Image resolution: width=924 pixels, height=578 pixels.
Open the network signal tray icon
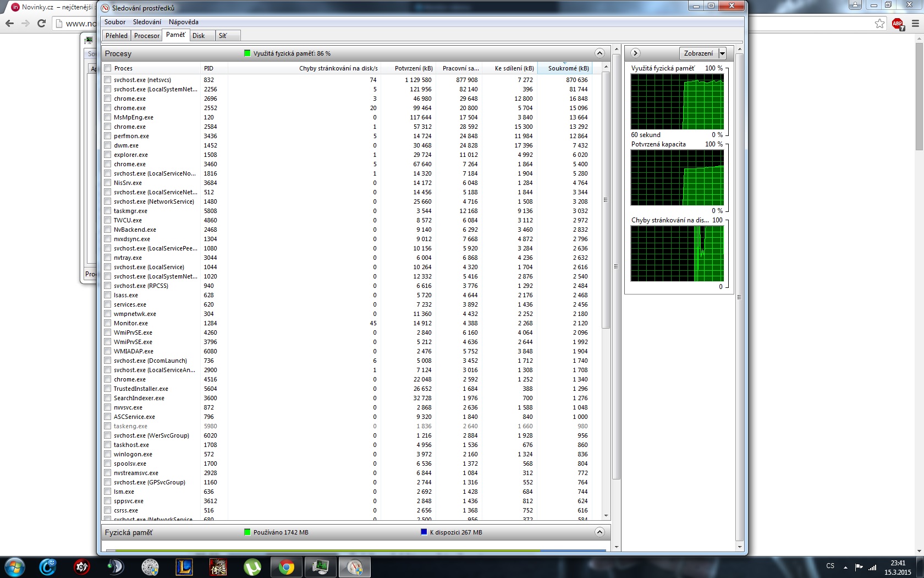(872, 567)
